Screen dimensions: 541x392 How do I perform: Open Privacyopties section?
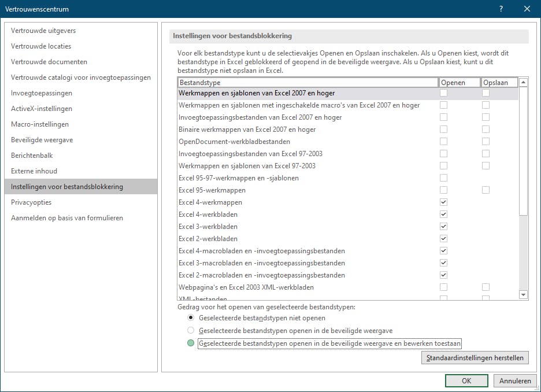31,202
